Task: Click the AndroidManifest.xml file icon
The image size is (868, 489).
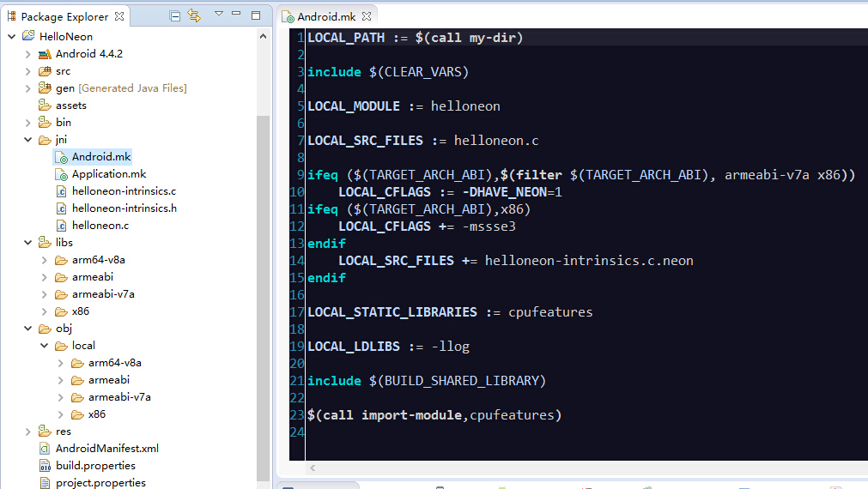Action: (x=45, y=449)
